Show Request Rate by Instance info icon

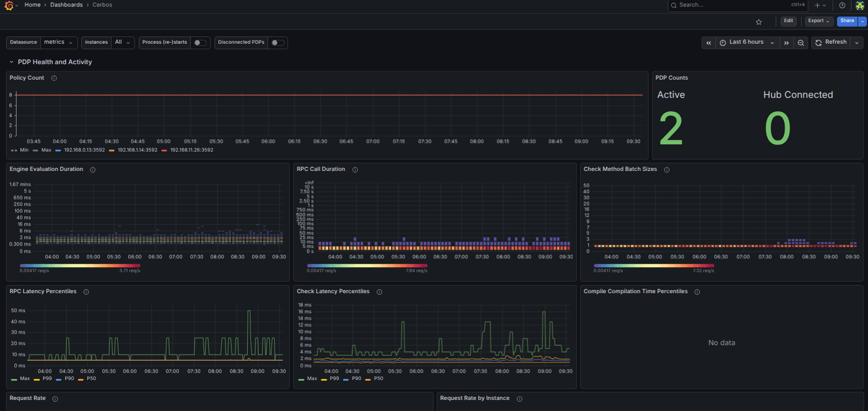tap(519, 399)
